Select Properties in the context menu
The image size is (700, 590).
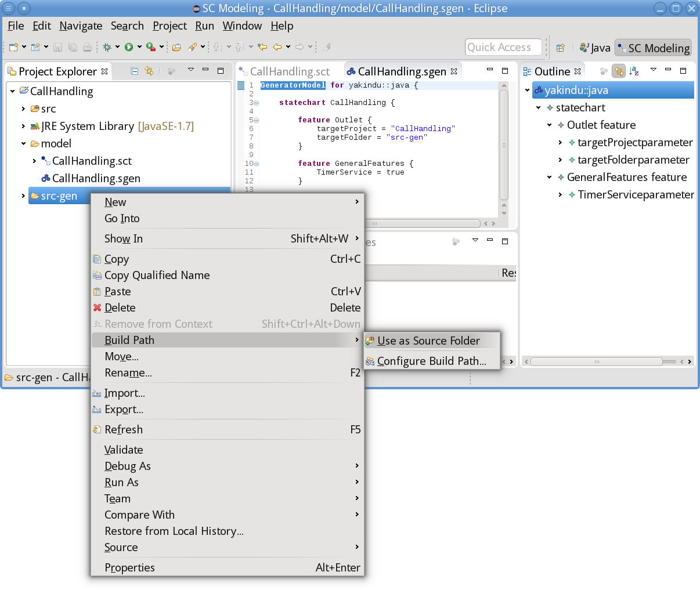228,567
